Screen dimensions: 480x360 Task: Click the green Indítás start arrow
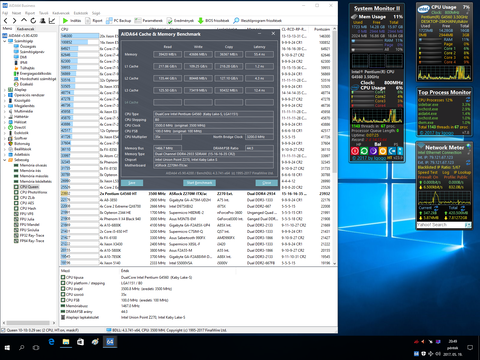(x=65, y=21)
